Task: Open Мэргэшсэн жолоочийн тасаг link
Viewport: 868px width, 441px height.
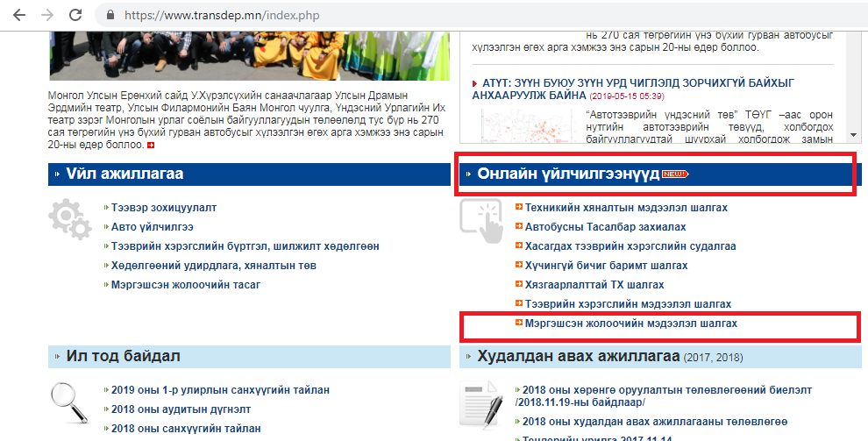Action: [185, 285]
